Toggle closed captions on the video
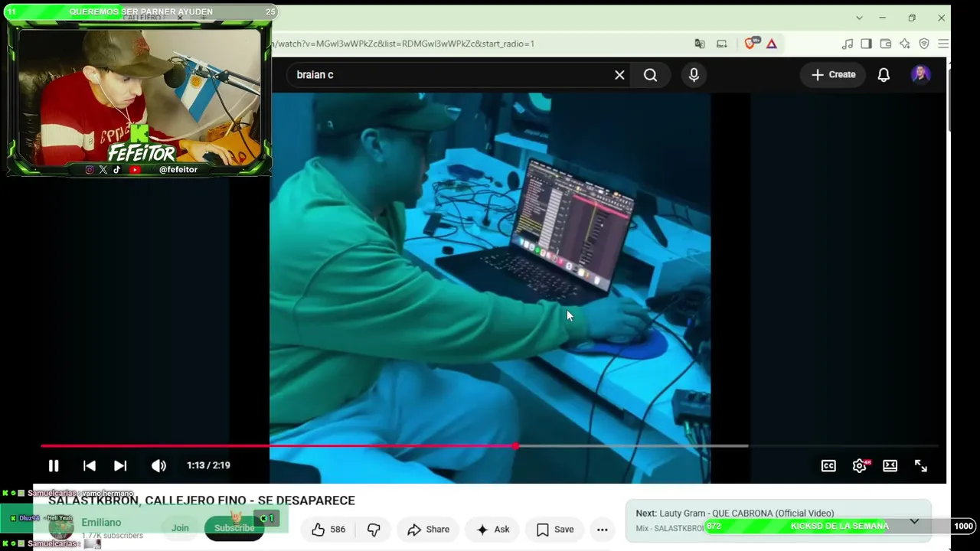The height and width of the screenshot is (551, 980). tap(828, 465)
